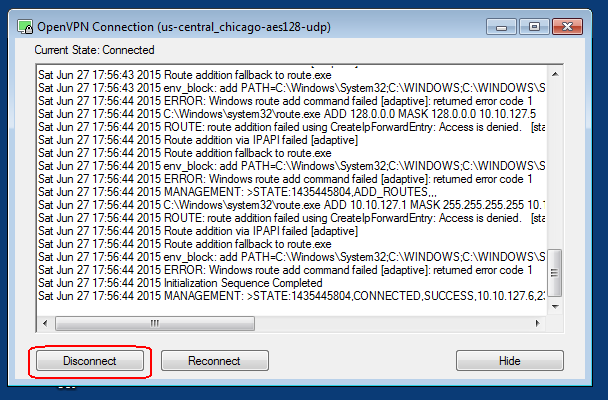Select the 17:56:43 'Route addition fallback to route.exe' line
This screenshot has width=608, height=400.
(185, 75)
